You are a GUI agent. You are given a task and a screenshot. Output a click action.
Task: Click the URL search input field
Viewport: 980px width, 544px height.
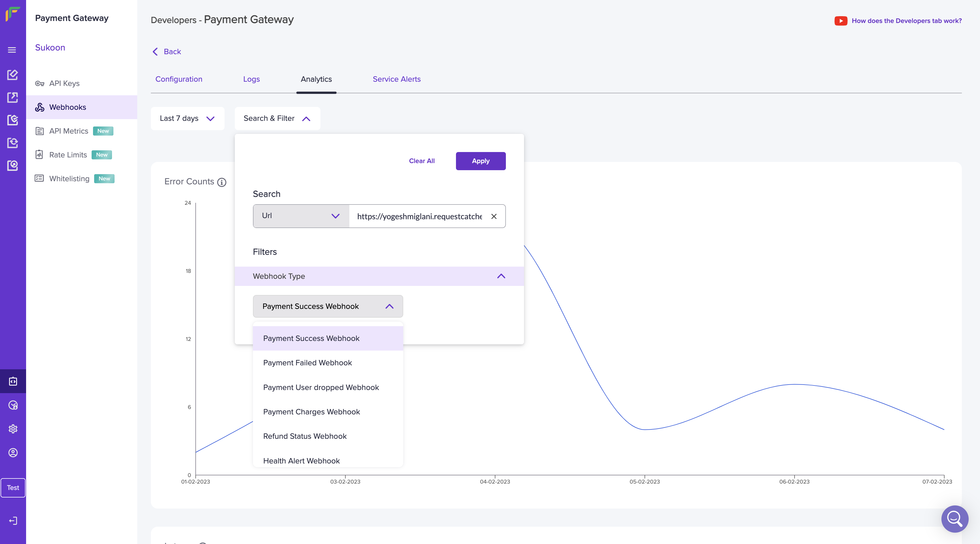(x=419, y=216)
